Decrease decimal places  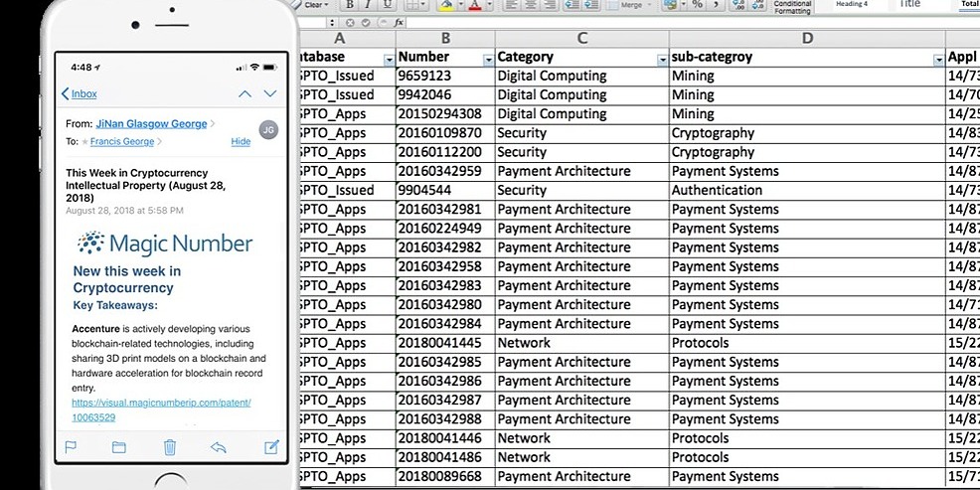(x=758, y=4)
